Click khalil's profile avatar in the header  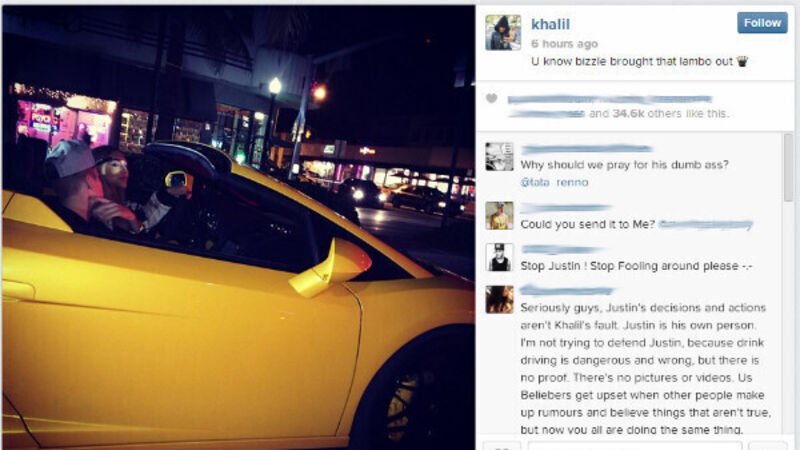[x=503, y=32]
